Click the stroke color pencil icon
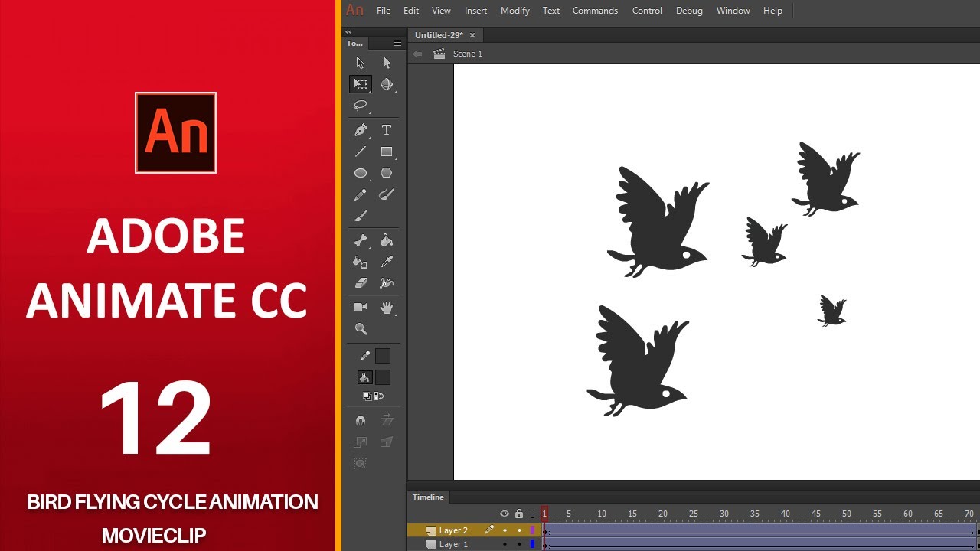 (x=365, y=356)
